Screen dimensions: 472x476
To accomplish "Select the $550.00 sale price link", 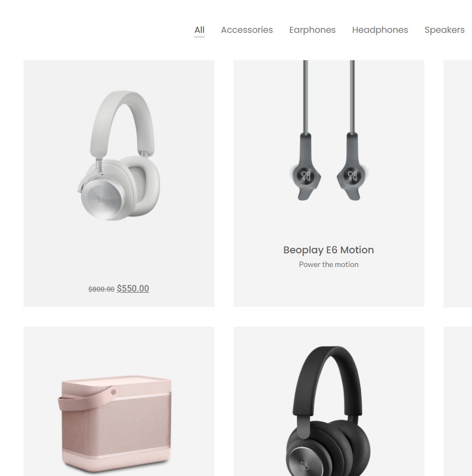I will coord(133,288).
